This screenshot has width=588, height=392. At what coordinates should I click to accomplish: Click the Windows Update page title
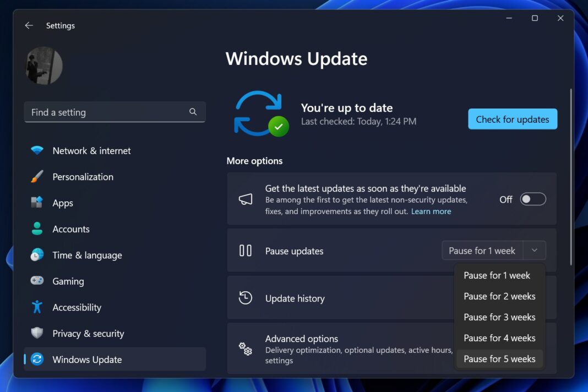pyautogui.click(x=297, y=59)
